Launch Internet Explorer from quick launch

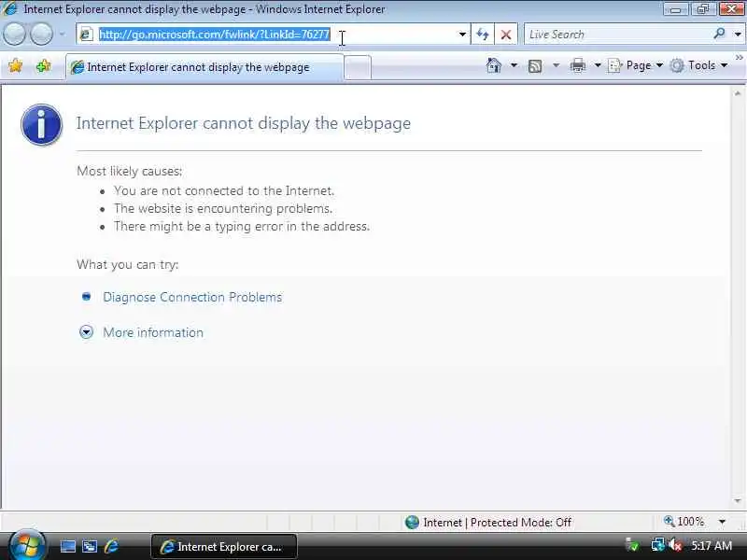(111, 546)
